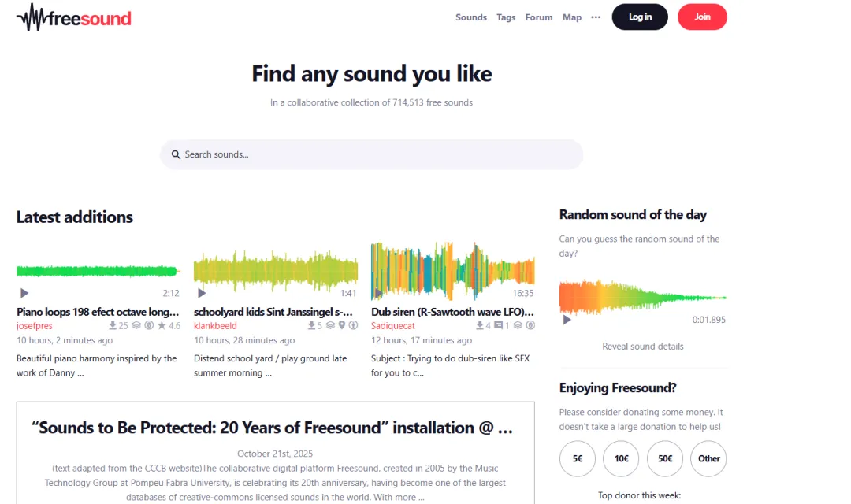The image size is (851, 504).
Task: Click the October 21st, 2025 date
Action: [275, 454]
